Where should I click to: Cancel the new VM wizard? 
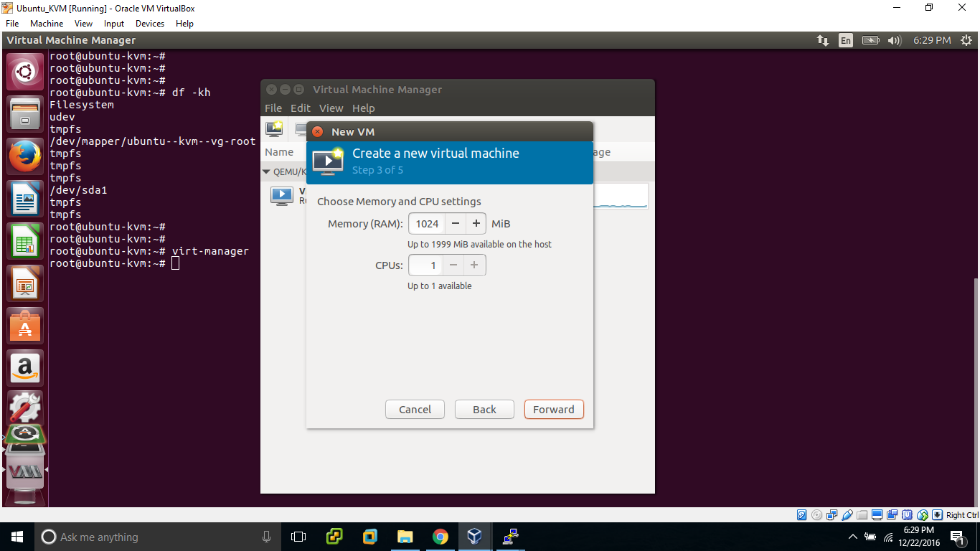(x=415, y=410)
